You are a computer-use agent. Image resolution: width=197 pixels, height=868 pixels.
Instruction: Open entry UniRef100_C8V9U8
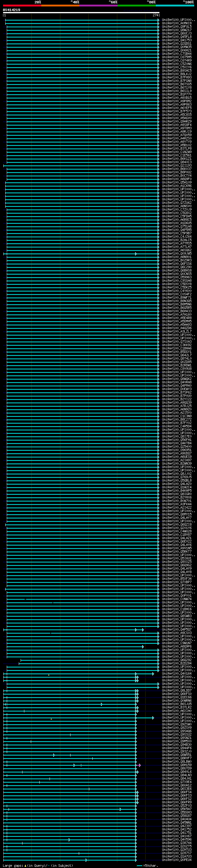pos(177,369)
